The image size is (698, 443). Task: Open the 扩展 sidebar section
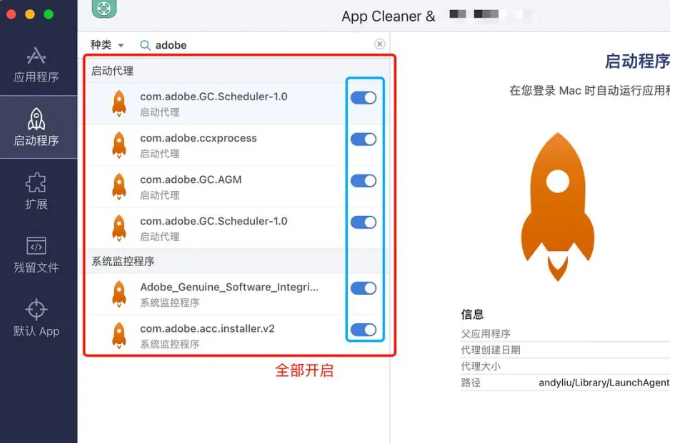point(36,191)
